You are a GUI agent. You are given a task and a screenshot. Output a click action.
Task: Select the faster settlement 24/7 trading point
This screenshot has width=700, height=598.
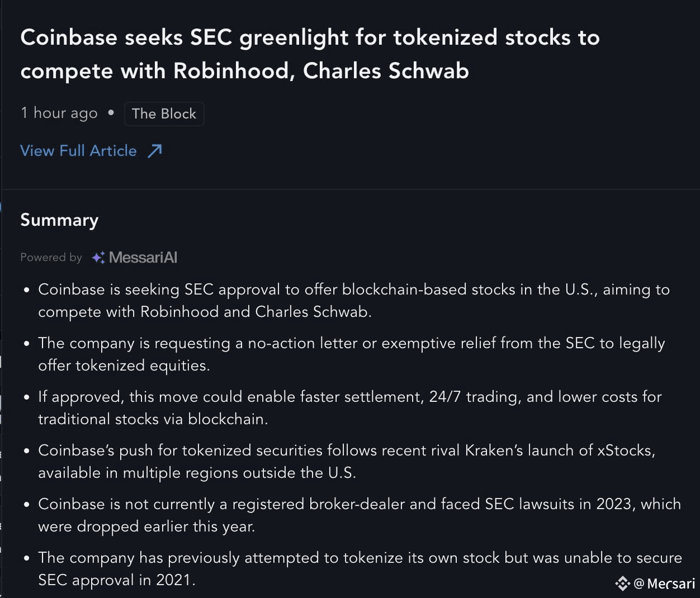click(350, 408)
